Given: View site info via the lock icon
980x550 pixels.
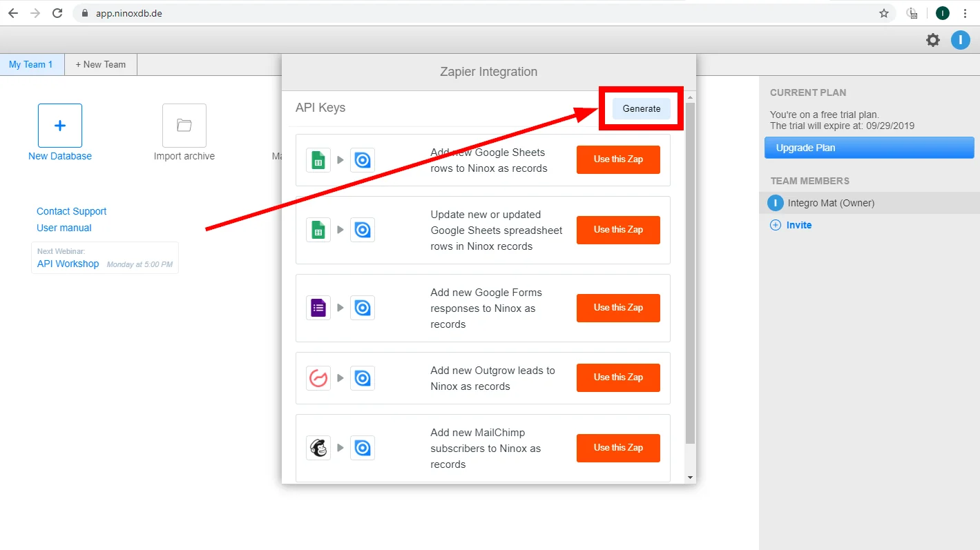Looking at the screenshot, I should click(85, 13).
